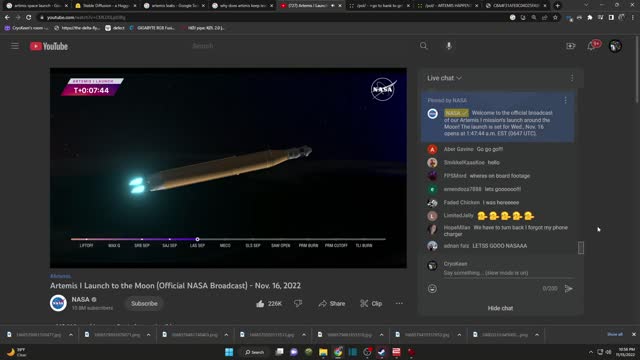Viewport: 640px width, 360px height.
Task: Click the YouTube search magnifier button
Action: (x=424, y=46)
